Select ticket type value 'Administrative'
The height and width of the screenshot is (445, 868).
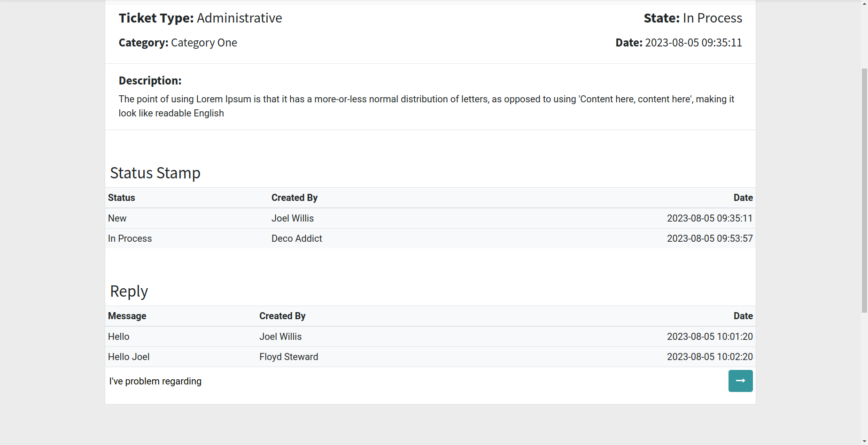[240, 18]
